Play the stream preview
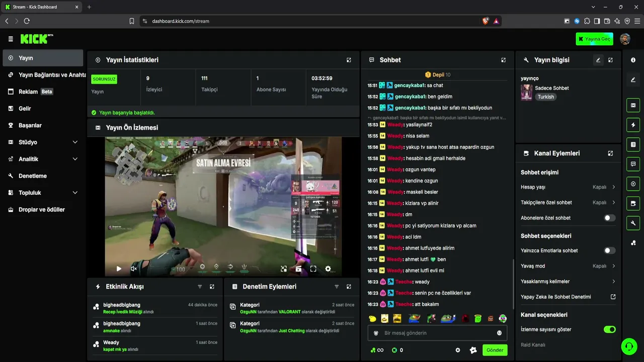This screenshot has width=644, height=362. click(x=119, y=269)
